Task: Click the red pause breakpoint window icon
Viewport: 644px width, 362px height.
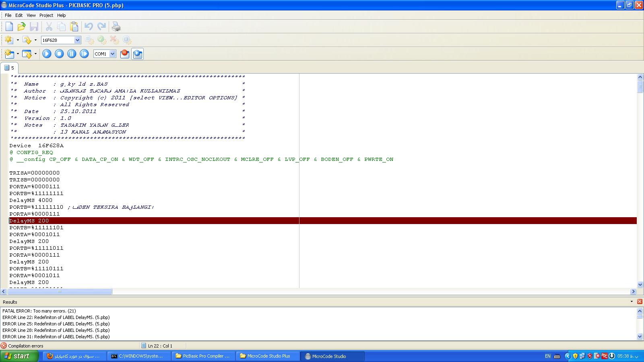Action: click(125, 54)
